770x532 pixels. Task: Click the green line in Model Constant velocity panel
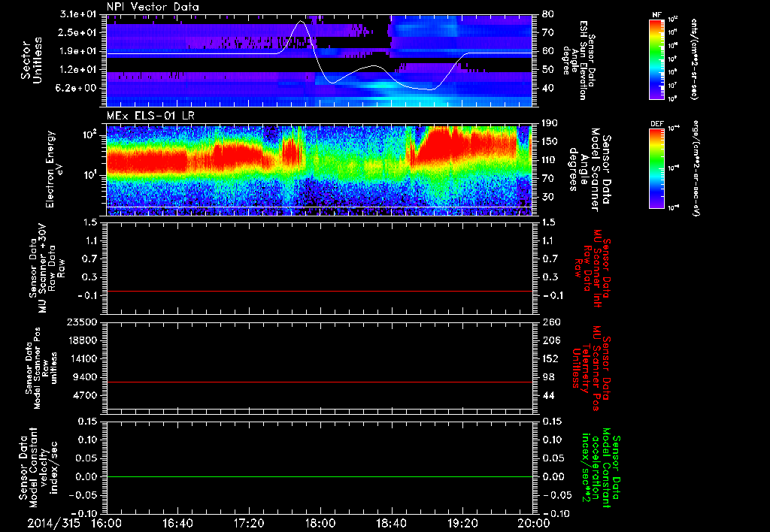(x=319, y=476)
